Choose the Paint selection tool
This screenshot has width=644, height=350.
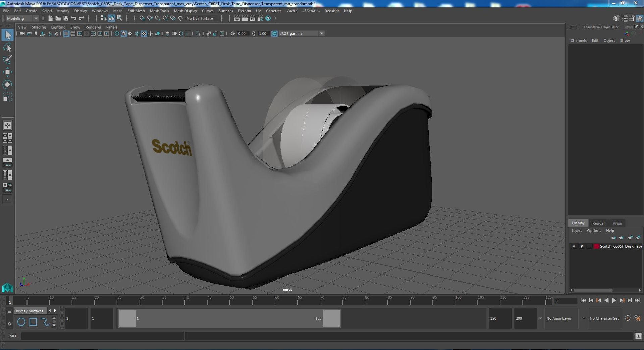(x=7, y=60)
